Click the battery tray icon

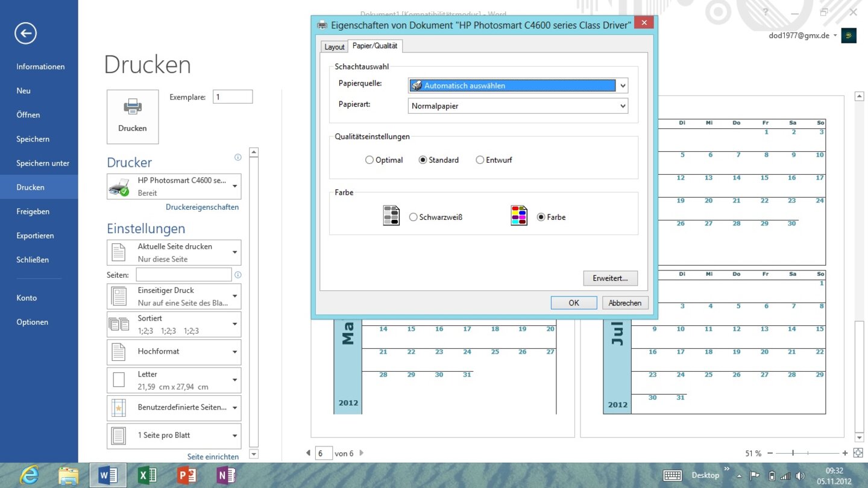pos(772,475)
